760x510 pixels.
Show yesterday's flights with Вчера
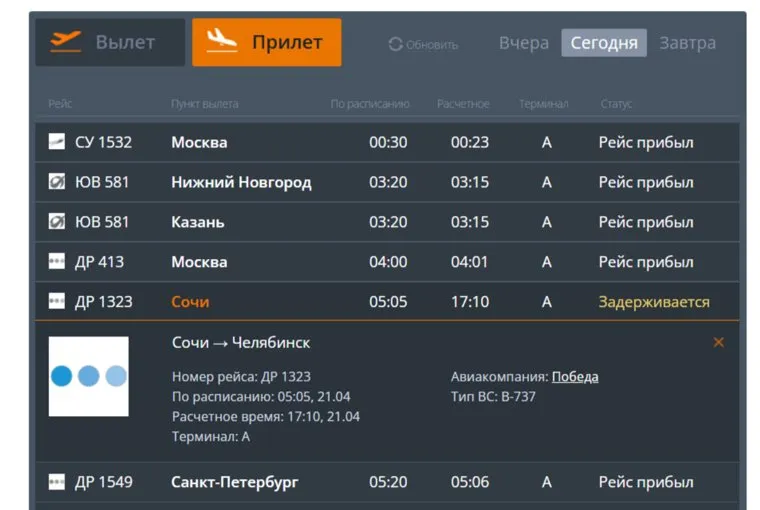click(524, 43)
